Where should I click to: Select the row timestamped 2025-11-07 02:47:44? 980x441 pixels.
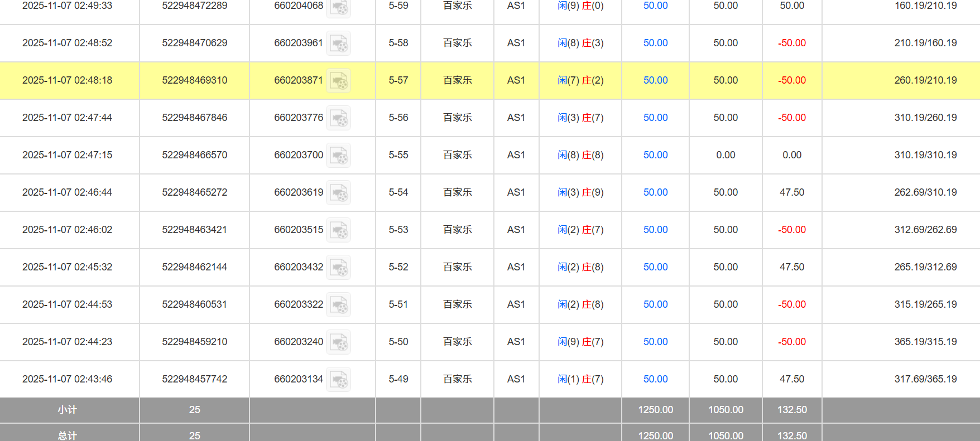coord(67,118)
